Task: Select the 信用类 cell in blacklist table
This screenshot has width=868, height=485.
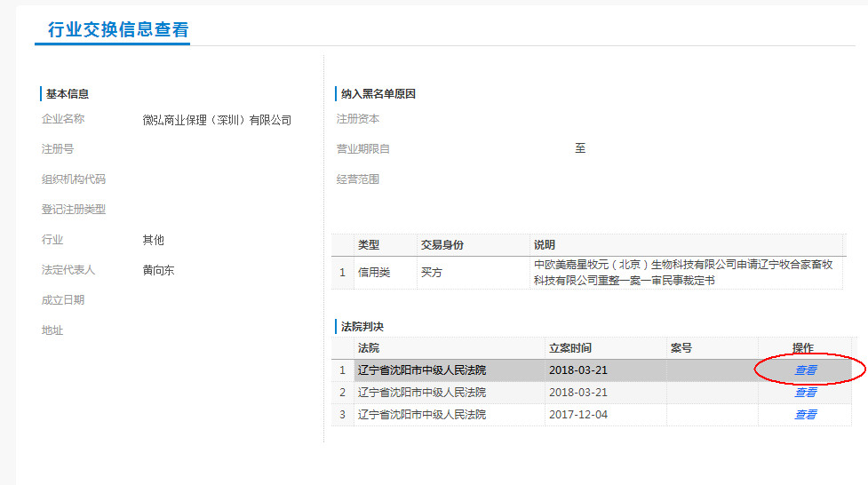Action: tap(374, 272)
